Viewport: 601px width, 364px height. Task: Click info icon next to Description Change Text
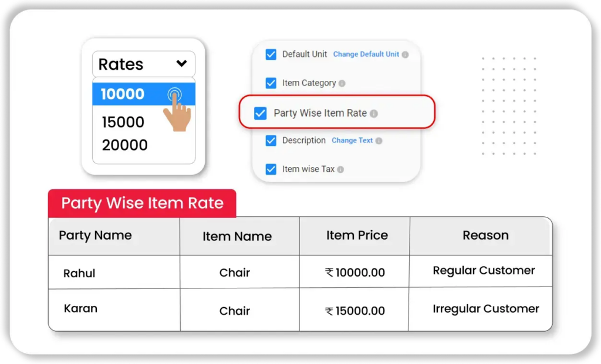point(379,141)
